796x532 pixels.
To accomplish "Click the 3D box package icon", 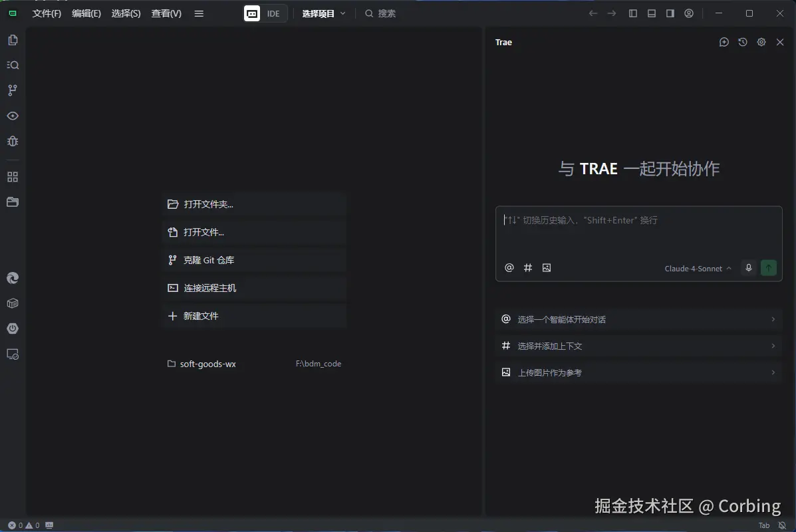I will point(13,303).
